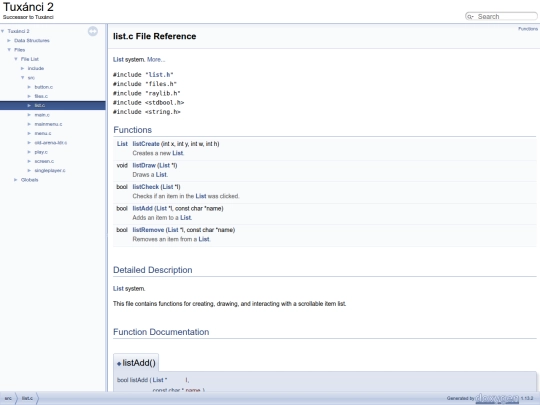Jump to Functions via top-right link

click(528, 29)
